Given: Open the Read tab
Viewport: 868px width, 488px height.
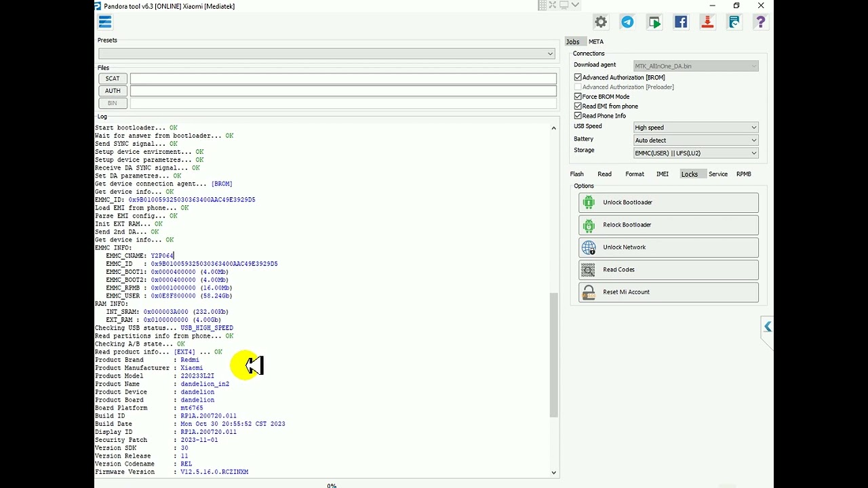Looking at the screenshot, I should coord(604,174).
